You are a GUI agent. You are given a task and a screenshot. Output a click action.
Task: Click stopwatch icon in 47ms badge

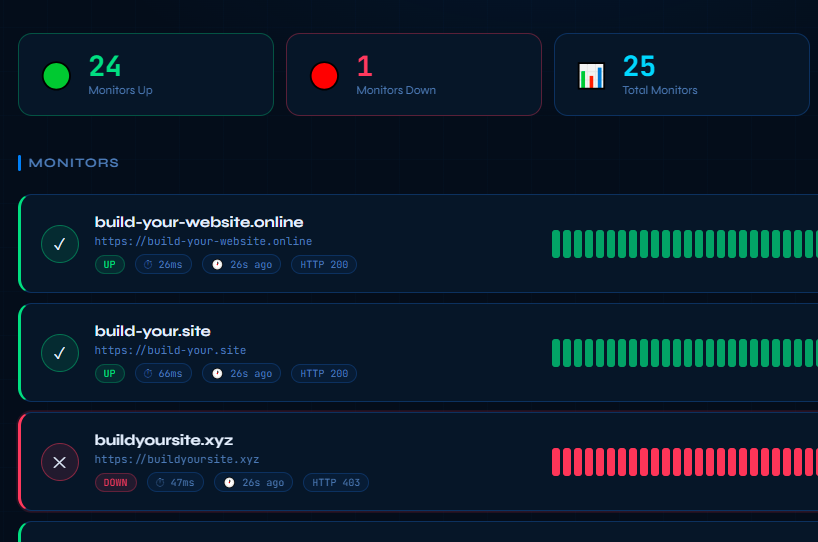(160, 483)
